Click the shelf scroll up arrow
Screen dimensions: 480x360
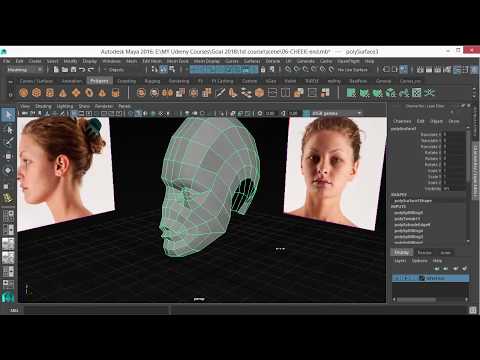coord(474,89)
